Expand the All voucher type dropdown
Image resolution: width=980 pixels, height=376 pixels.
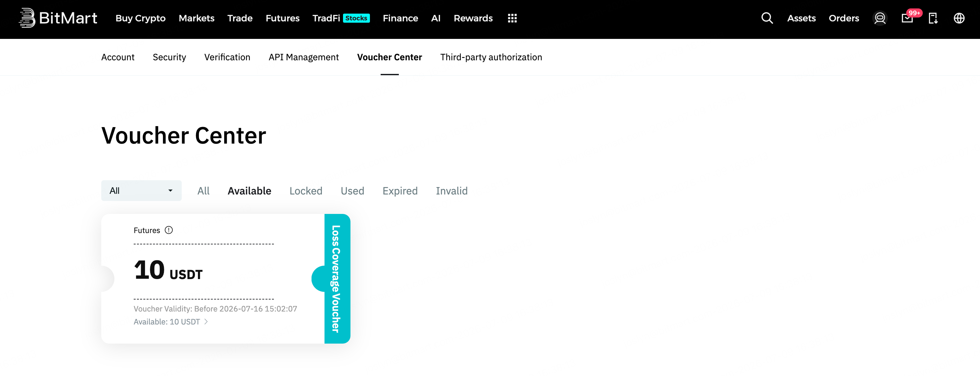coord(141,191)
